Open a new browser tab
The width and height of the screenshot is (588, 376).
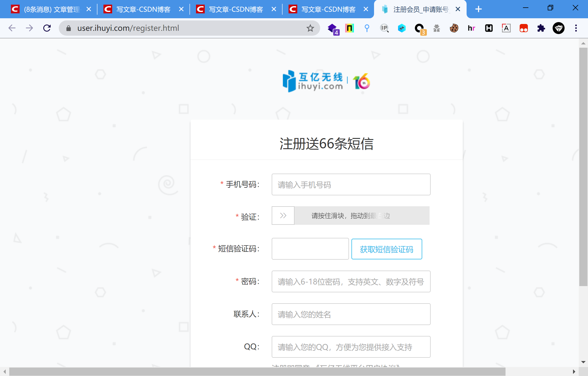click(x=478, y=9)
